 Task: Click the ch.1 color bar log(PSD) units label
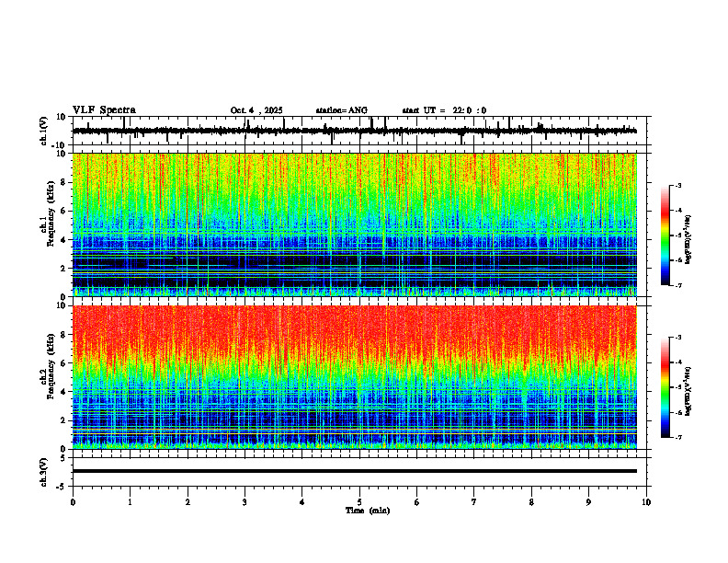point(688,239)
